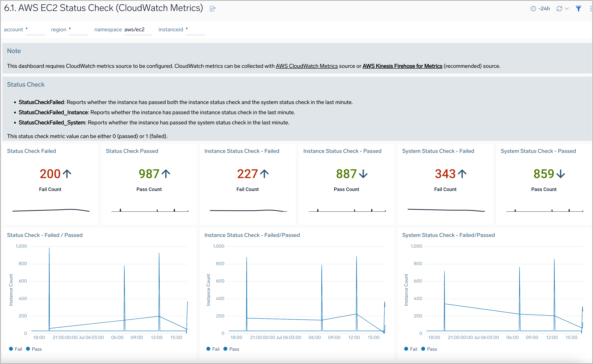Click the 859 pass count value

click(x=544, y=174)
